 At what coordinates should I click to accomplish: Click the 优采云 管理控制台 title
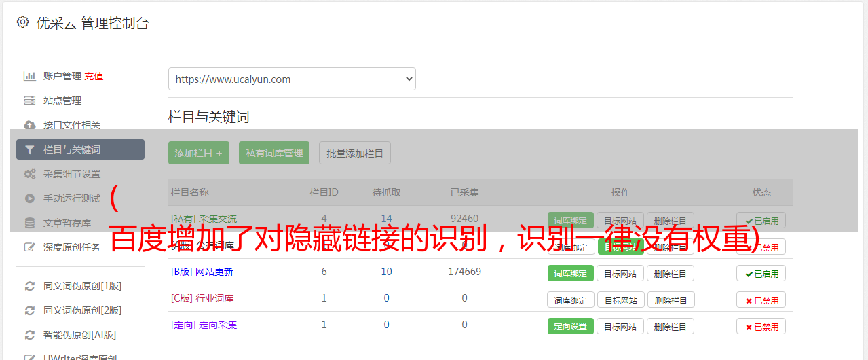point(92,23)
